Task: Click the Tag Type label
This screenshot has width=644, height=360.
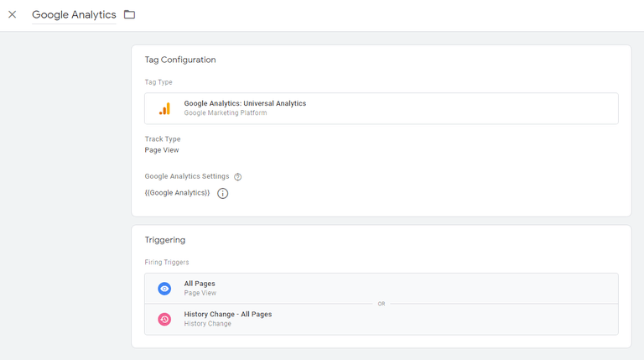Action: click(x=158, y=82)
